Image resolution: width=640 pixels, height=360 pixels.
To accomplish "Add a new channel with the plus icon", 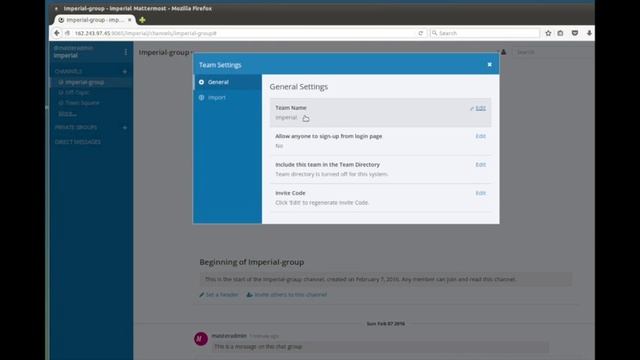I will 124,72.
